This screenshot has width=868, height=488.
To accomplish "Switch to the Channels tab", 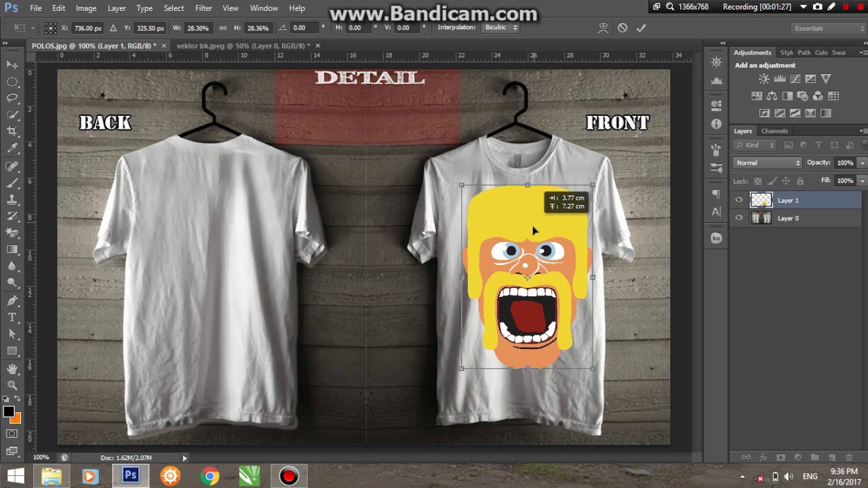I will point(774,131).
